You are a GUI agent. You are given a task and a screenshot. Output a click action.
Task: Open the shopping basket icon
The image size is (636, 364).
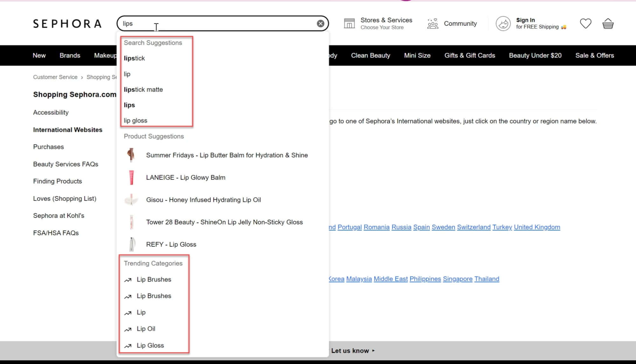(x=608, y=23)
